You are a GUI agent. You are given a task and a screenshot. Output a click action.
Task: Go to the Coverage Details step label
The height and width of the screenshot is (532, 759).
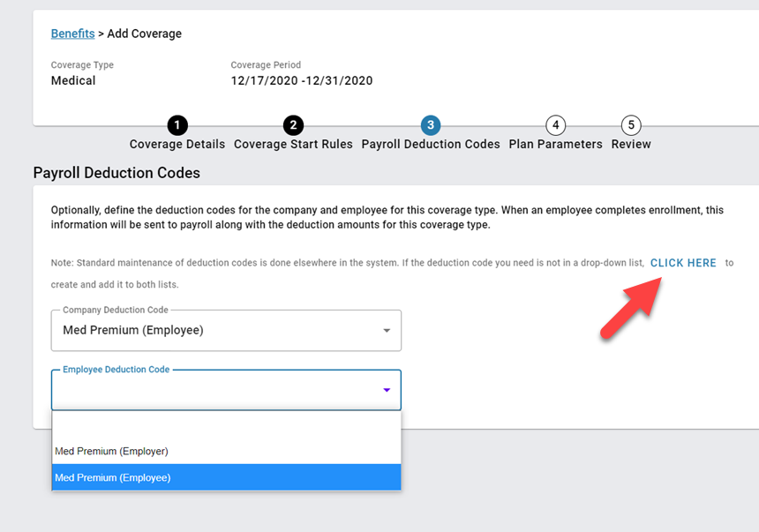177,145
